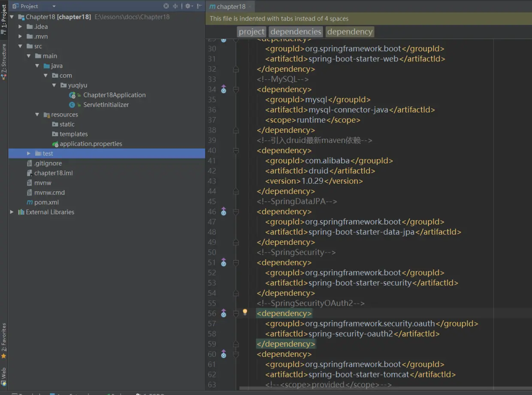Click the 'dependencies' breadcrumb
This screenshot has height=395, width=532.
pyautogui.click(x=296, y=32)
